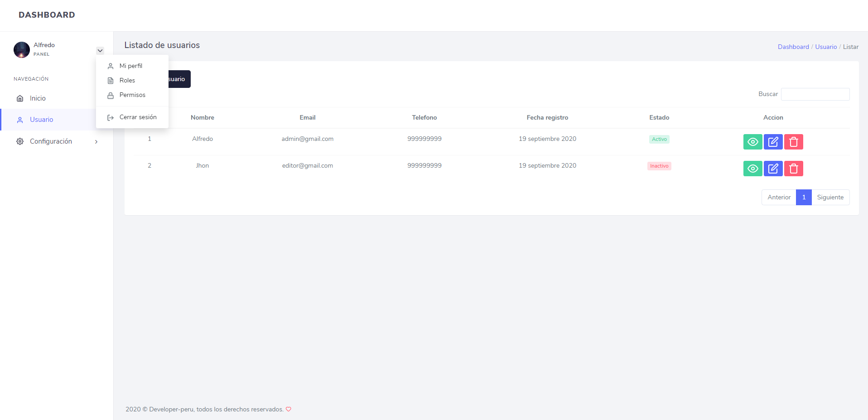Expand the Configuración submenu chevron
The width and height of the screenshot is (868, 420).
(96, 142)
